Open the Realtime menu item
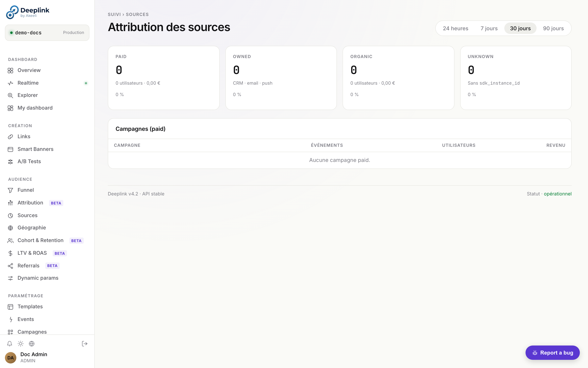The image size is (588, 368). pyautogui.click(x=47, y=83)
